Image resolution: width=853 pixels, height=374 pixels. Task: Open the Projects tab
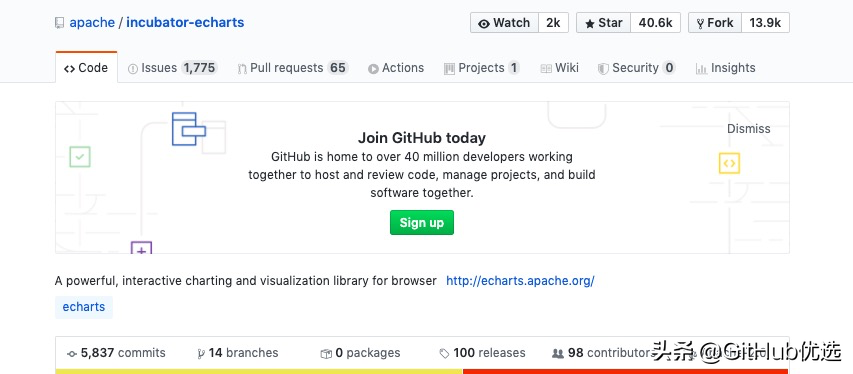[481, 68]
